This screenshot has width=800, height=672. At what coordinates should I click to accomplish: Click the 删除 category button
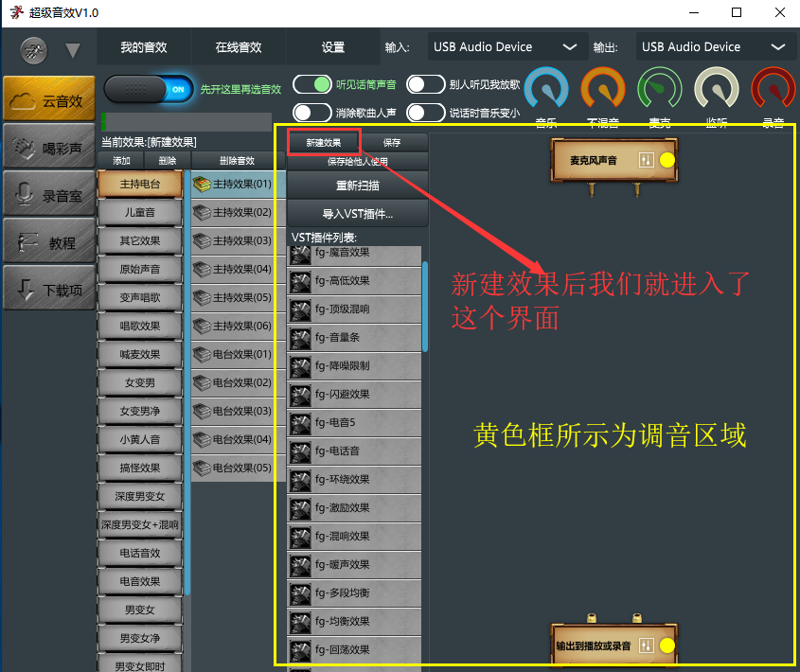click(168, 160)
